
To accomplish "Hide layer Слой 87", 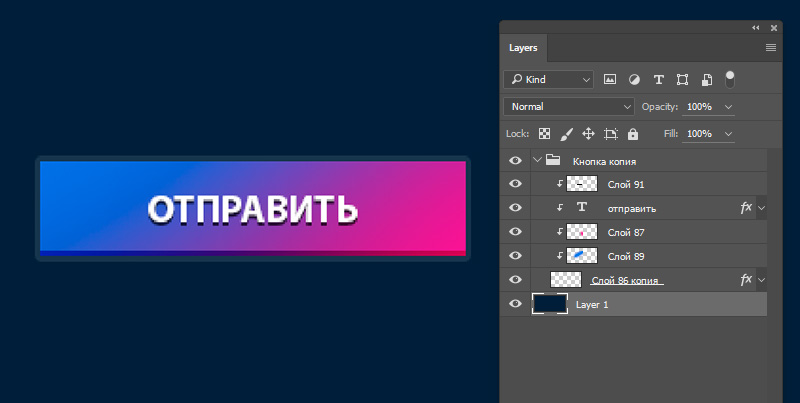I will (x=515, y=232).
